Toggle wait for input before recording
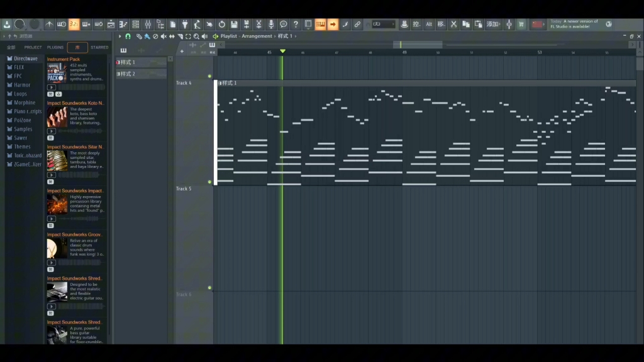 (x=62, y=25)
